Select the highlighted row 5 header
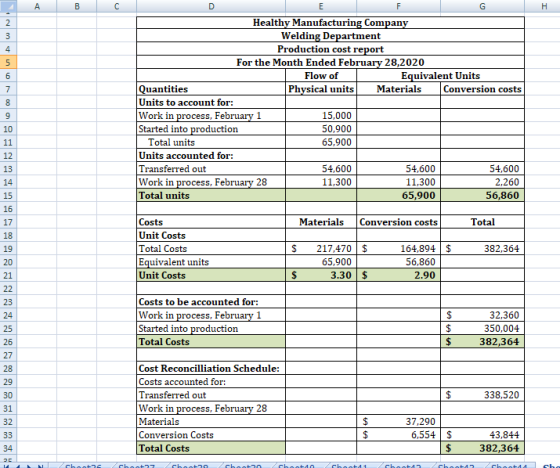Screen dimensions: 560x468 (x=8, y=63)
